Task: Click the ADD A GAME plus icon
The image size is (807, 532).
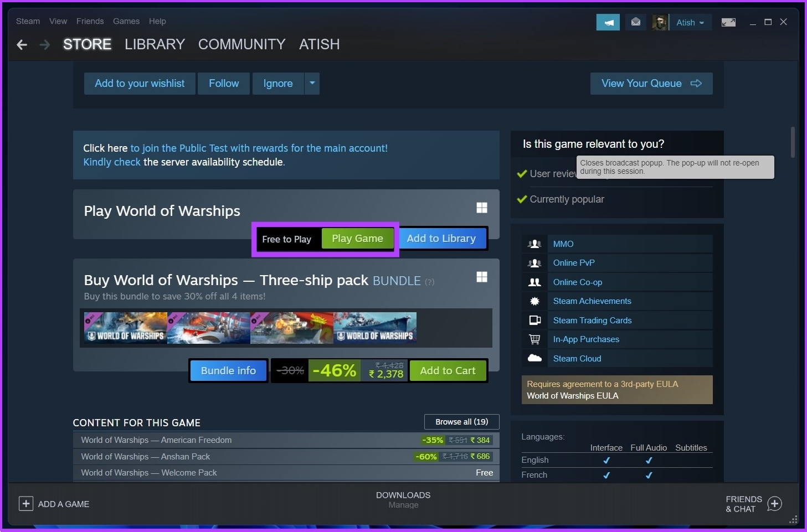Action: [26, 504]
